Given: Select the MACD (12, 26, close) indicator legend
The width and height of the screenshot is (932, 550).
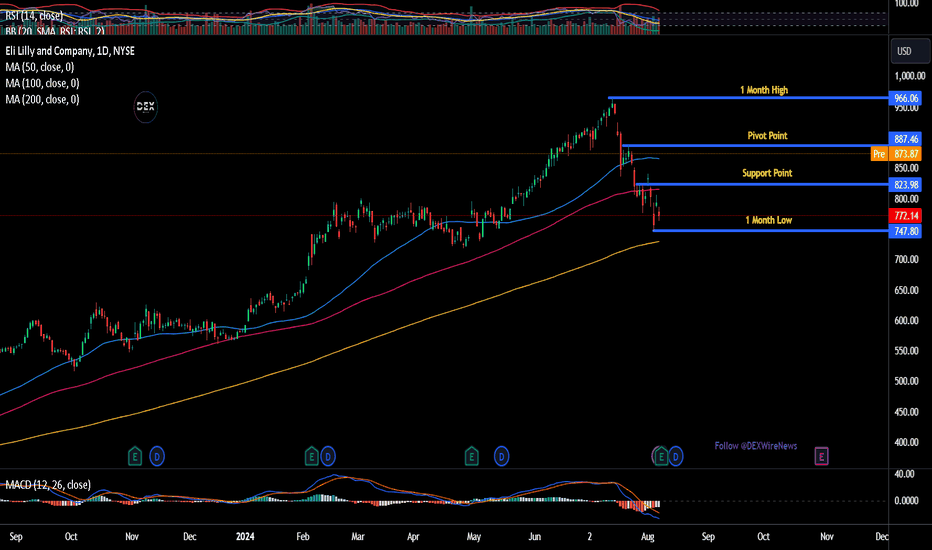Looking at the screenshot, I should (48, 485).
